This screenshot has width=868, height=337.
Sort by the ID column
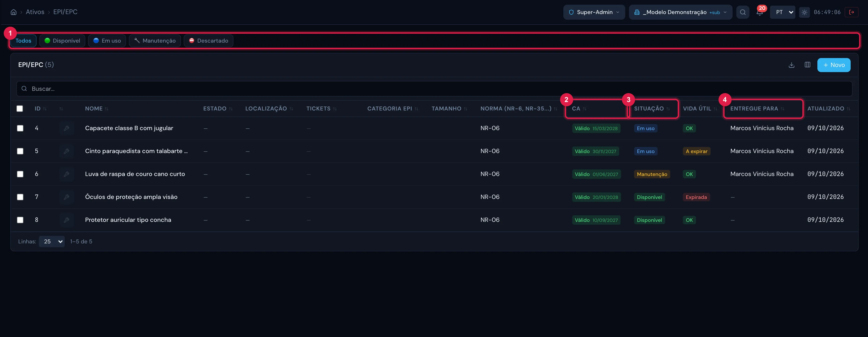point(41,109)
